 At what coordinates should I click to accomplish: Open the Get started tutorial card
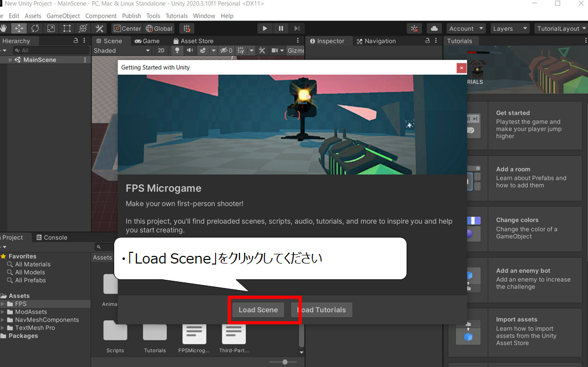(524, 125)
